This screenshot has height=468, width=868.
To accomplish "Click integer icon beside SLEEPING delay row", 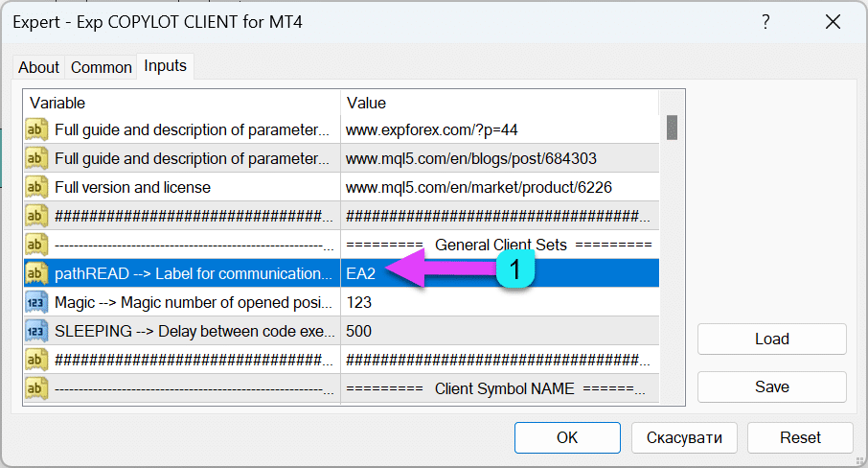I will point(36,331).
